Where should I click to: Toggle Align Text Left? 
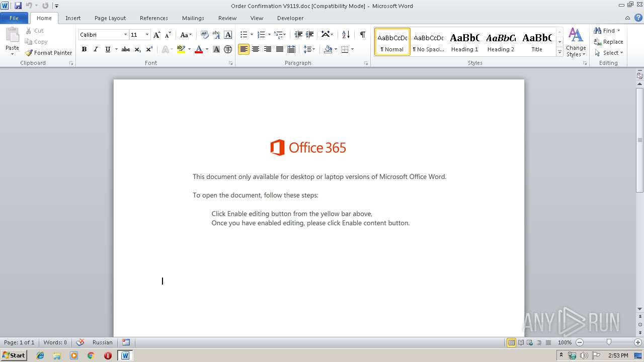pos(244,49)
